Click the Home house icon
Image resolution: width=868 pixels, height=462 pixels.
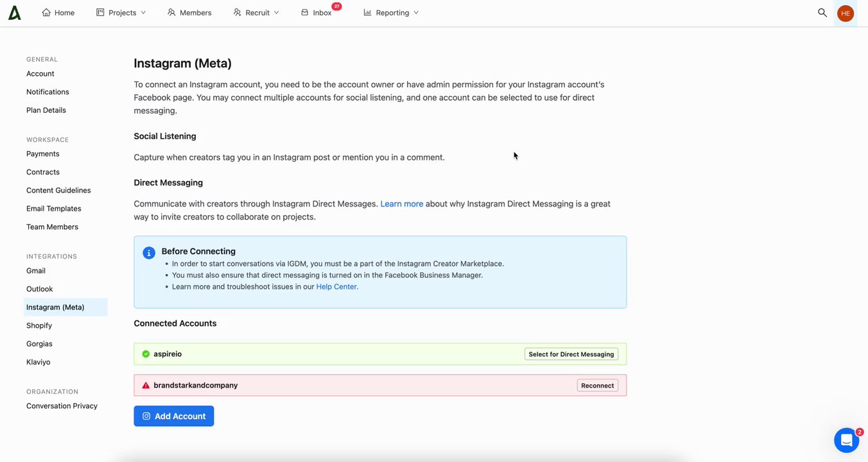46,13
